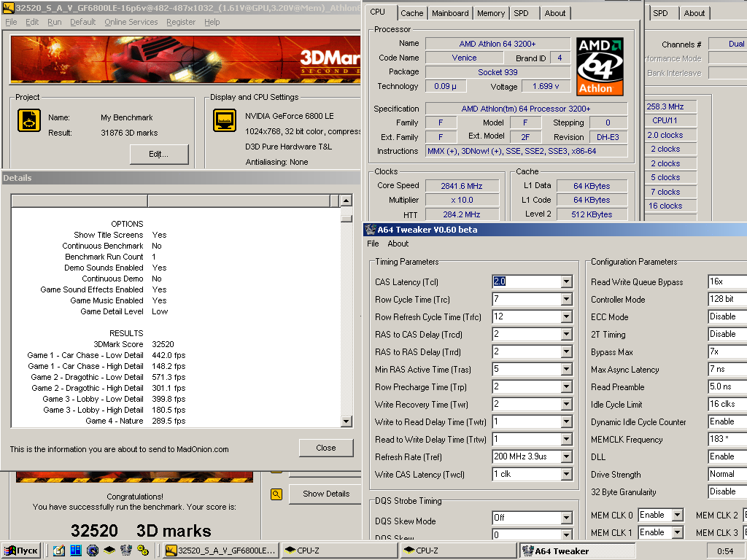Open the notepad quick launch icon
Viewport: 747px width, 560px height.
coord(58,551)
